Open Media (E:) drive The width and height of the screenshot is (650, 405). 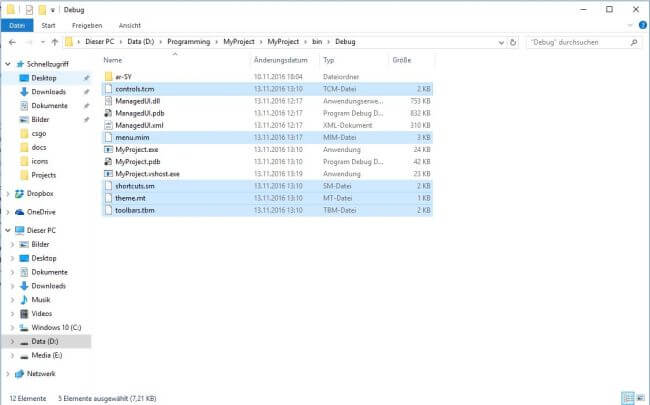point(47,355)
